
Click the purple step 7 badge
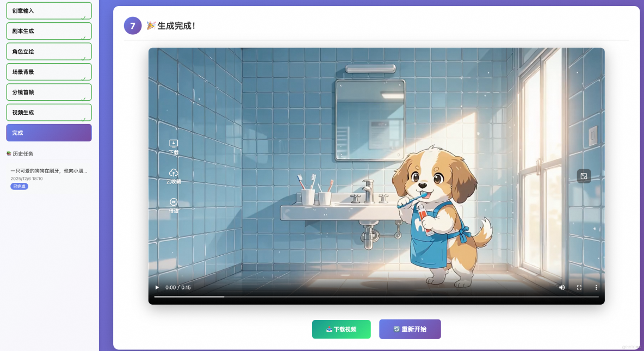coord(133,26)
